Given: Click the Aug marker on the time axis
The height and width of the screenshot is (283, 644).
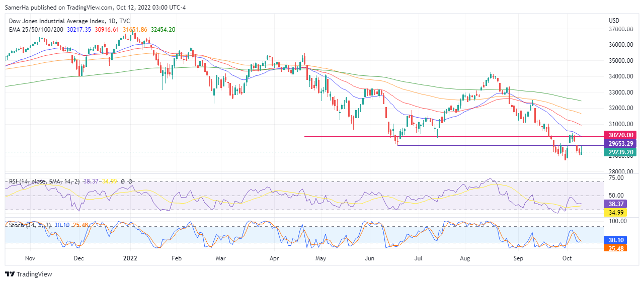Looking at the screenshot, I should 465,258.
